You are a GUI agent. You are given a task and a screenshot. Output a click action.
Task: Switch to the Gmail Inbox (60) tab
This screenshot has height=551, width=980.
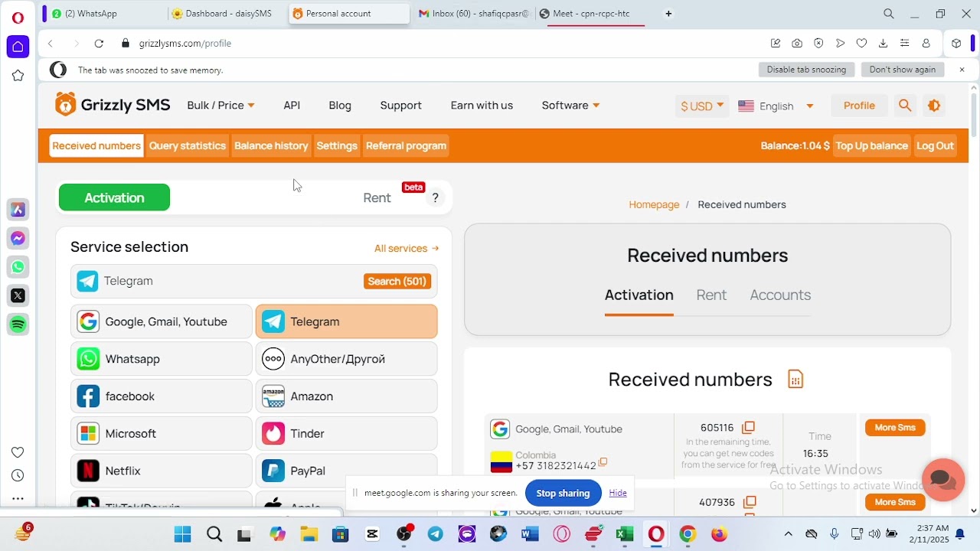473,14
